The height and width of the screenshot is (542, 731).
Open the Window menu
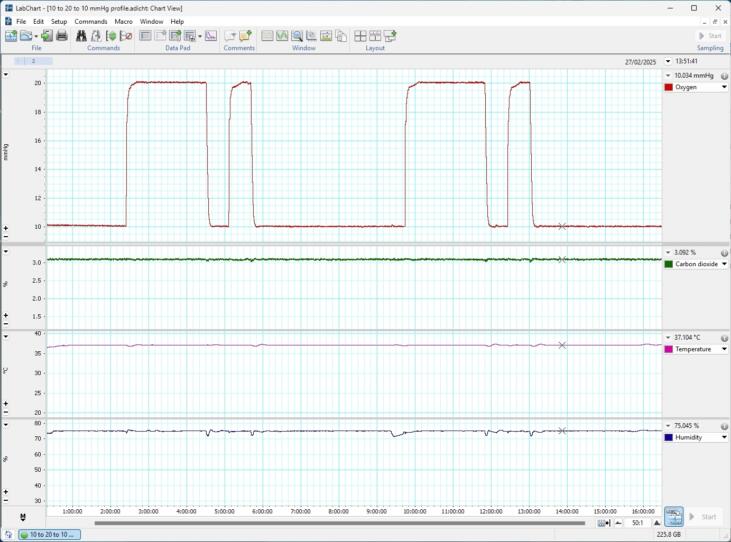(152, 21)
